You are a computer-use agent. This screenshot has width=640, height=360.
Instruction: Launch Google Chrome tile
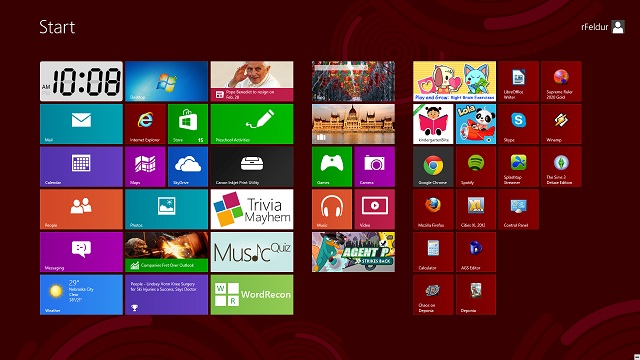pyautogui.click(x=433, y=167)
